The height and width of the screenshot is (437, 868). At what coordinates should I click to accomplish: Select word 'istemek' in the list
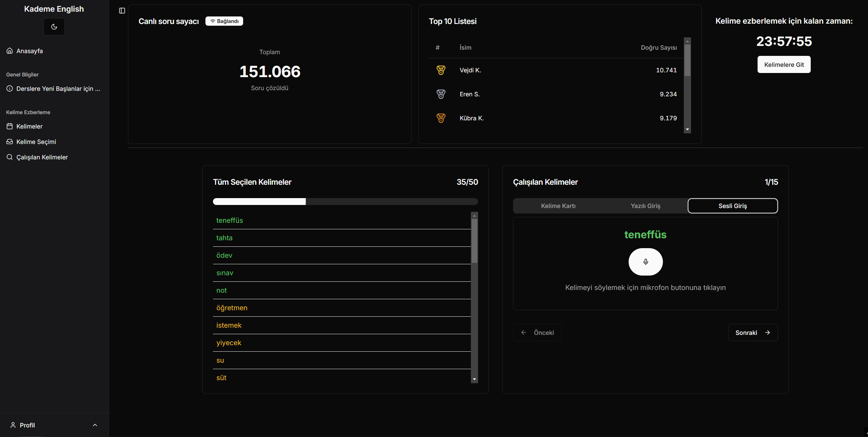pyautogui.click(x=342, y=325)
